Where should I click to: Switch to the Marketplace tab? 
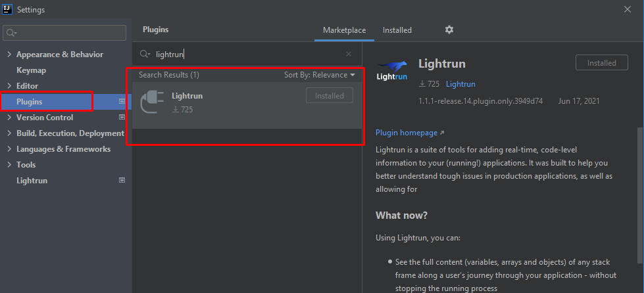[344, 30]
